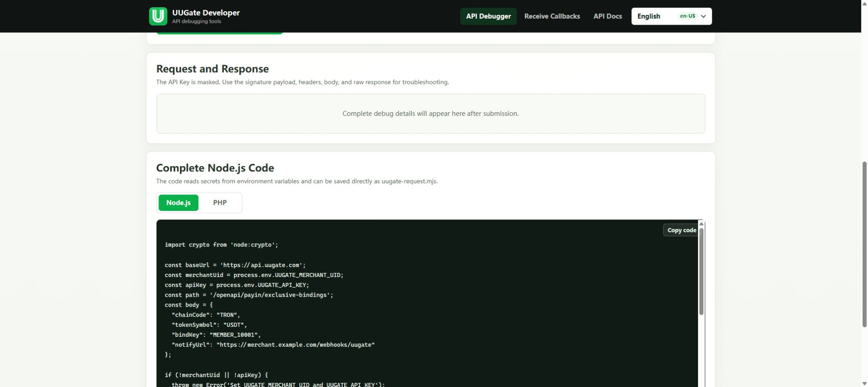Click the code block scroll-up arrow

(701, 224)
